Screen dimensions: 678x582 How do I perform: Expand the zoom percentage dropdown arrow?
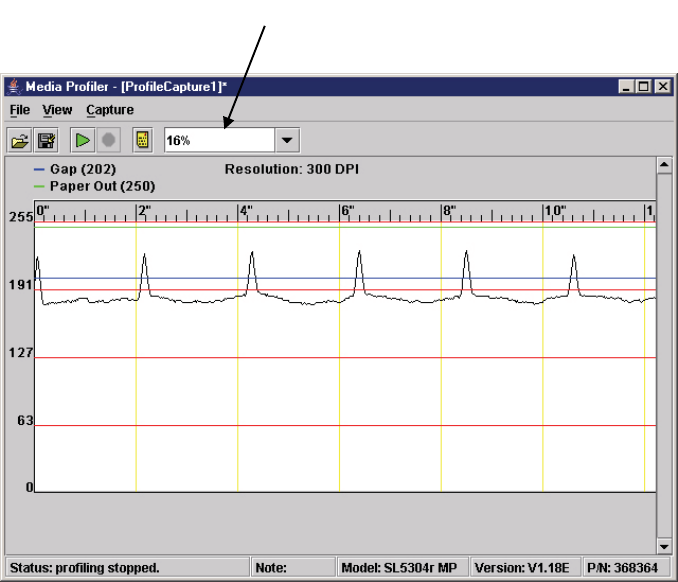tap(287, 141)
